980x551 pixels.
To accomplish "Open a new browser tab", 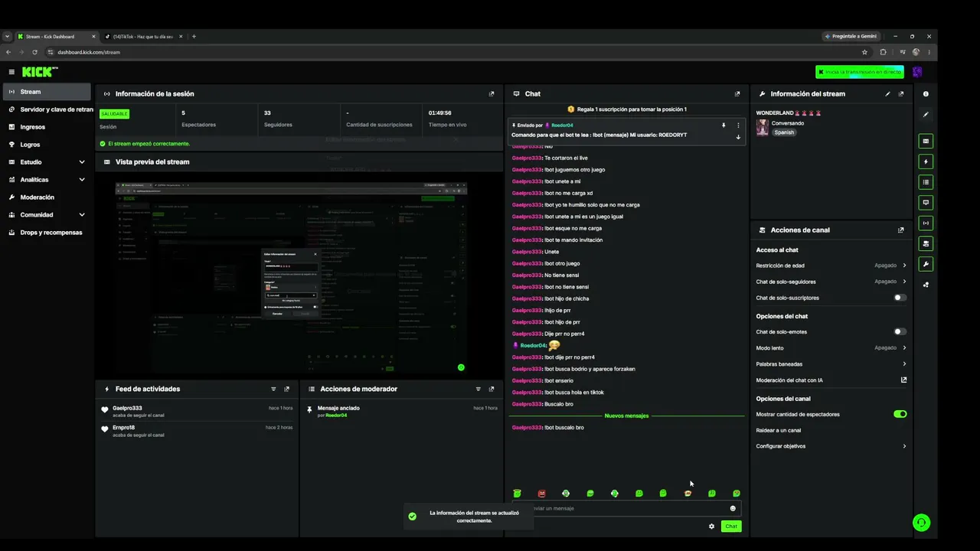I will tap(194, 36).
